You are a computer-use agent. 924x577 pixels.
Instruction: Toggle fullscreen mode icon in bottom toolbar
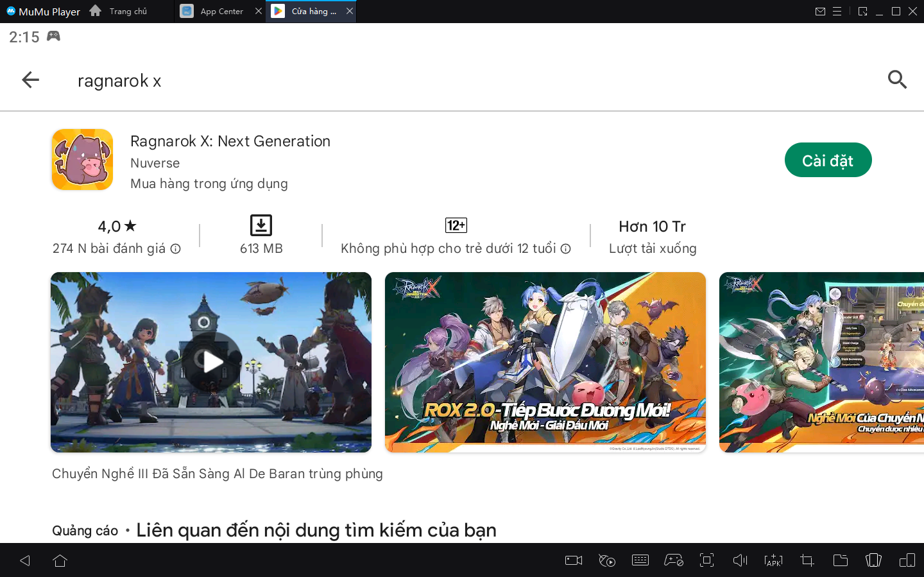click(706, 560)
